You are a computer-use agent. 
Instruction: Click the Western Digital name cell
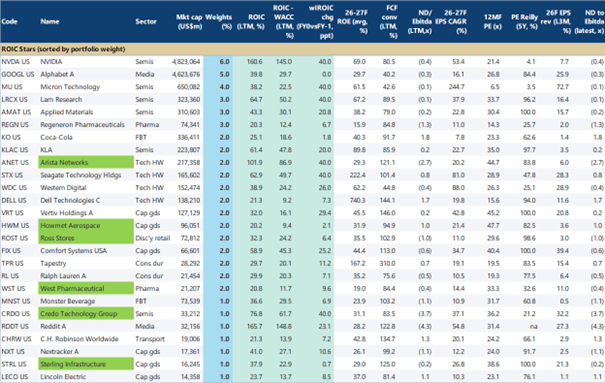pyautogui.click(x=63, y=188)
